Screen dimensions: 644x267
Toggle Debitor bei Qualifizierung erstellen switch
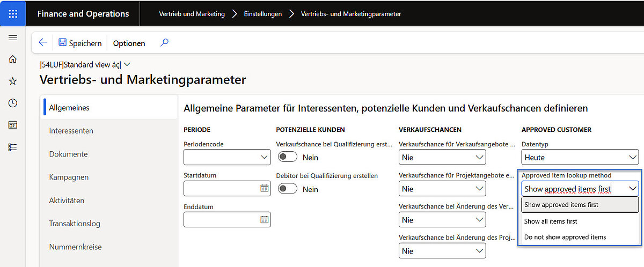click(288, 189)
